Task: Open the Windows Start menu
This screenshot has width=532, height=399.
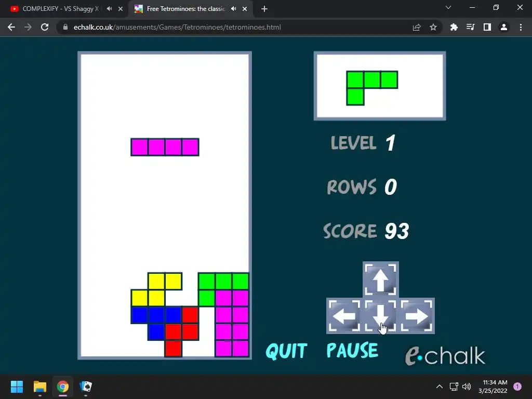Action: (x=17, y=387)
